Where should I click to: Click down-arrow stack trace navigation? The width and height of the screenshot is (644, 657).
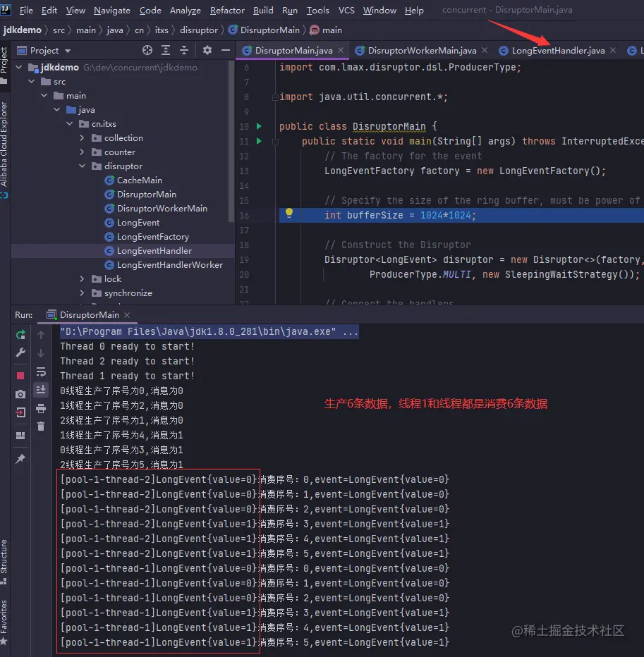point(41,352)
